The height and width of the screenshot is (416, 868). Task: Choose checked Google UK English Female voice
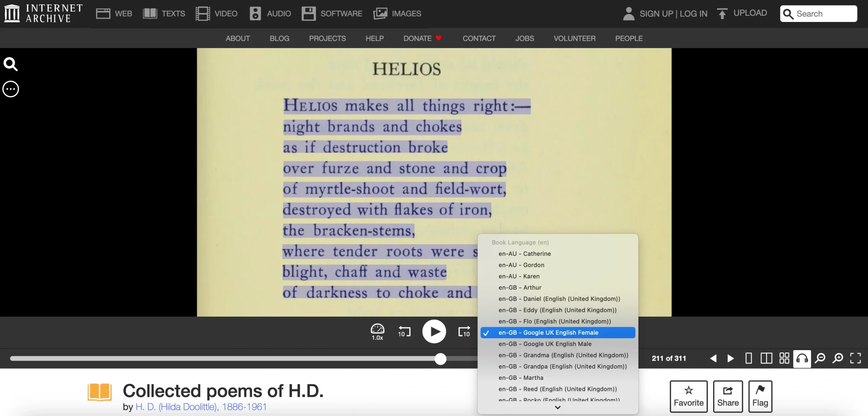(558, 333)
